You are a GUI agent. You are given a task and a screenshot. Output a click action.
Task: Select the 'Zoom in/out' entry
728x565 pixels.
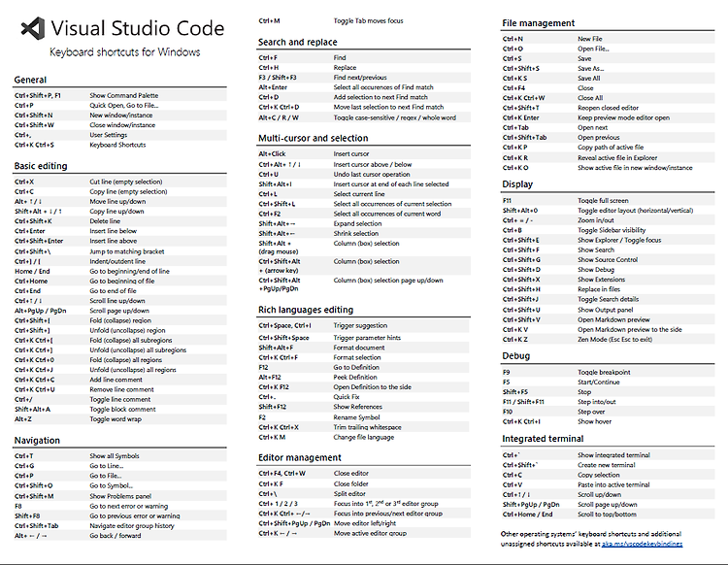point(596,220)
